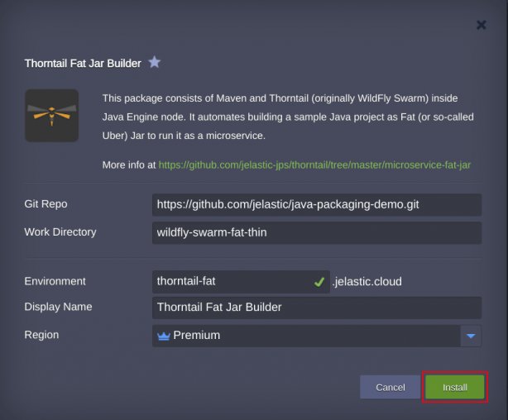Click the Thorntail dragonfly package logo
Image resolution: width=508 pixels, height=420 pixels.
click(x=52, y=116)
